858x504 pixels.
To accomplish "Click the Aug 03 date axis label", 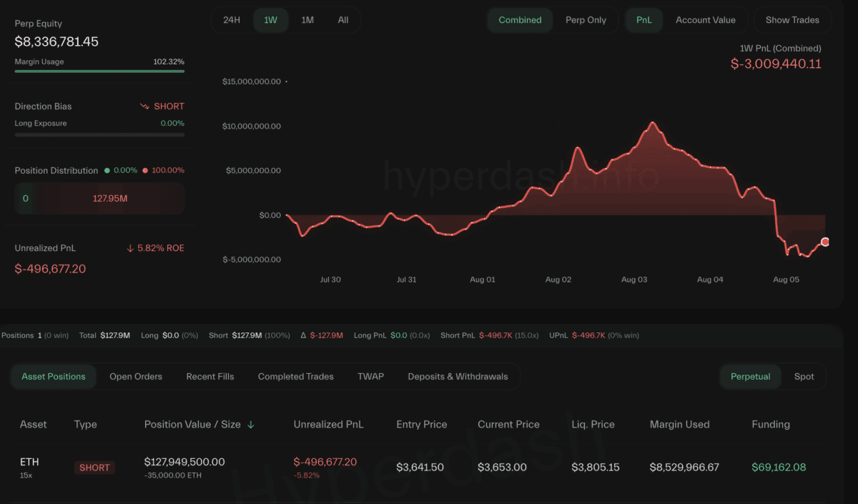I will coord(634,280).
